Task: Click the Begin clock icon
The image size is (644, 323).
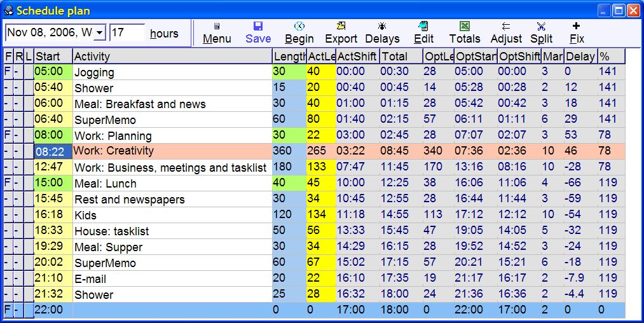Action: coord(299,26)
